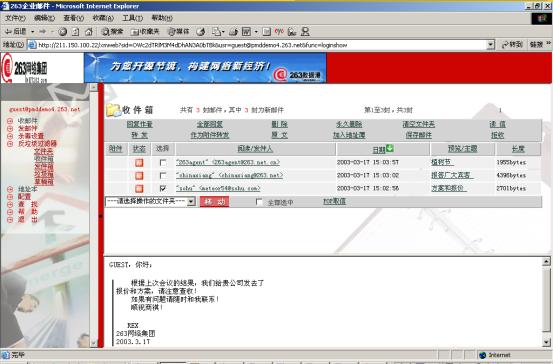Click the browser Stop toolbar icon
Image resolution: width=553 pixels, height=364 pixels.
pos(63,32)
